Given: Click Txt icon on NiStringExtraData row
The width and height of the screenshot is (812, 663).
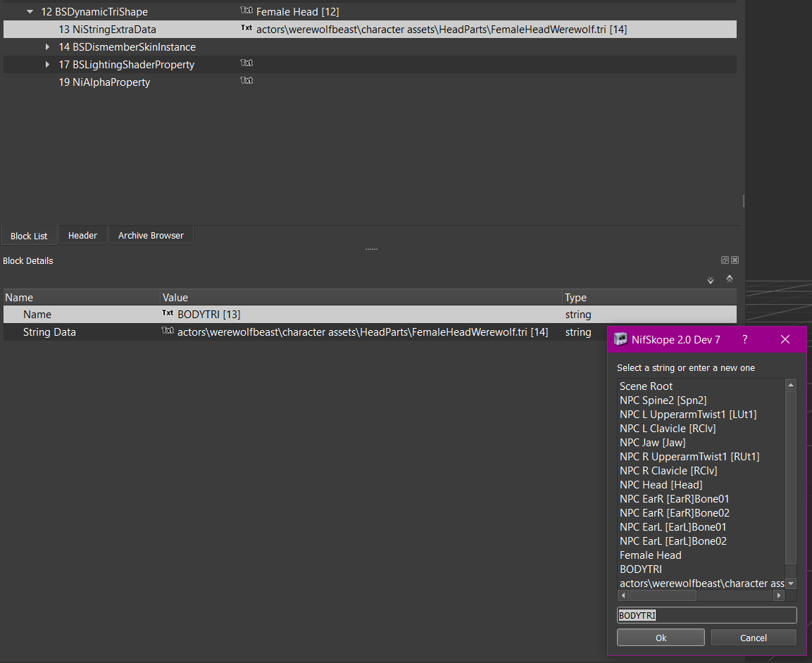Looking at the screenshot, I should (246, 28).
